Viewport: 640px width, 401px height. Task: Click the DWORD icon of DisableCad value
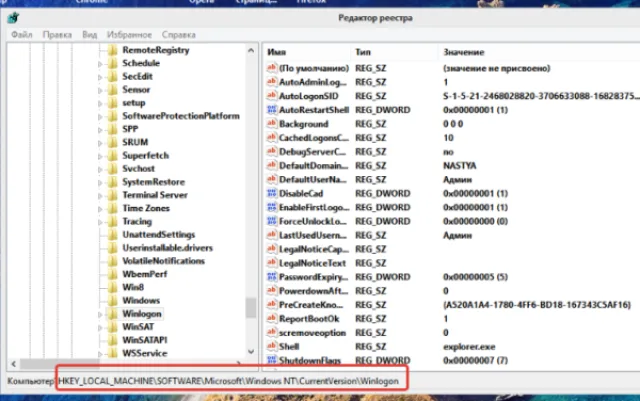pos(271,193)
